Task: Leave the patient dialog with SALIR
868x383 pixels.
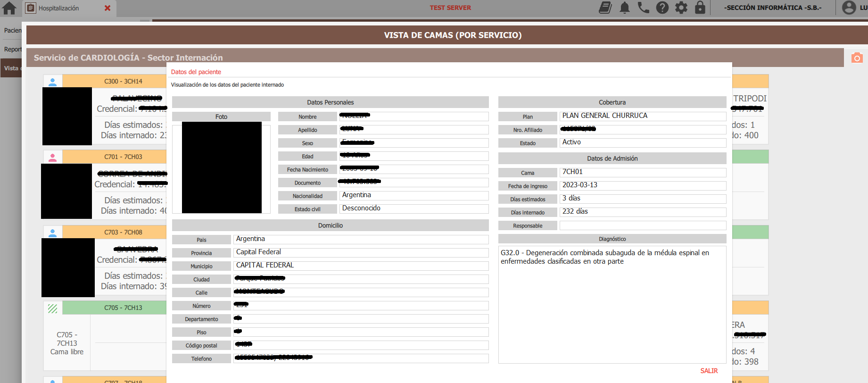Action: click(709, 371)
